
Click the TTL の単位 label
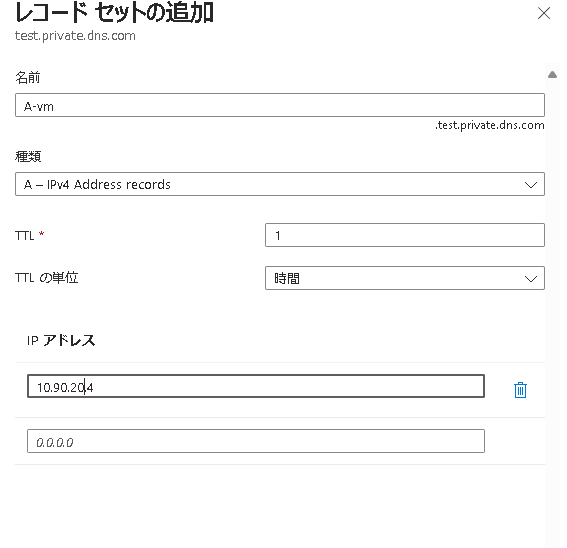pos(47,278)
